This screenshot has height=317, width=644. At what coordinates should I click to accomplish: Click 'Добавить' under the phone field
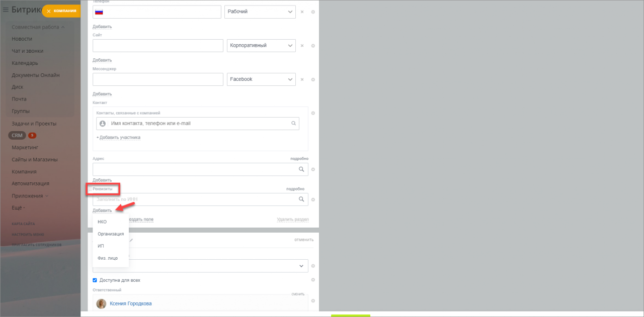coord(102,26)
